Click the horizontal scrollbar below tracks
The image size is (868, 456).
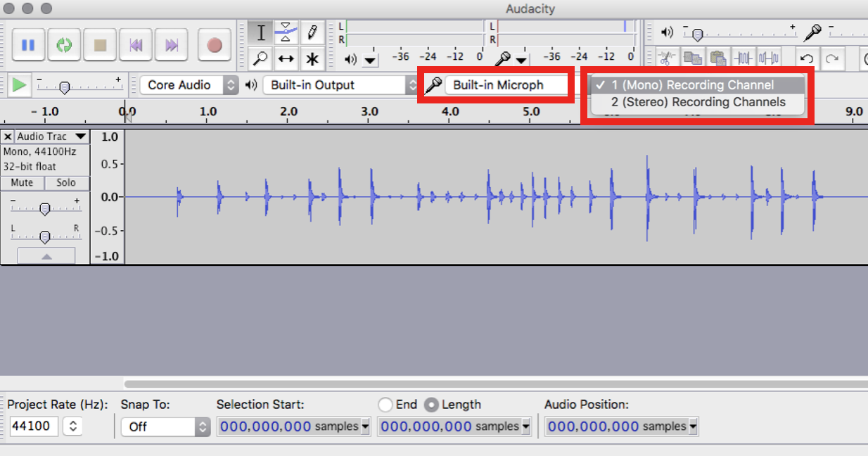496,384
